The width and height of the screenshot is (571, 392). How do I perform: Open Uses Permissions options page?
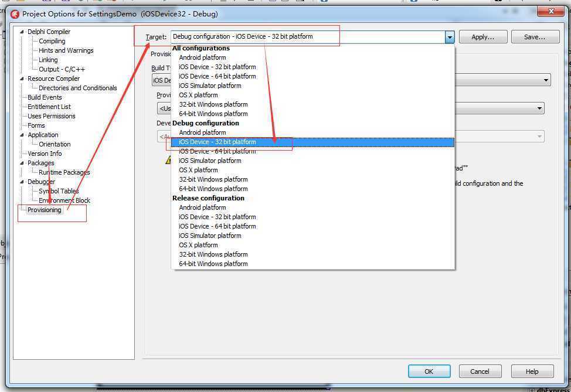52,116
